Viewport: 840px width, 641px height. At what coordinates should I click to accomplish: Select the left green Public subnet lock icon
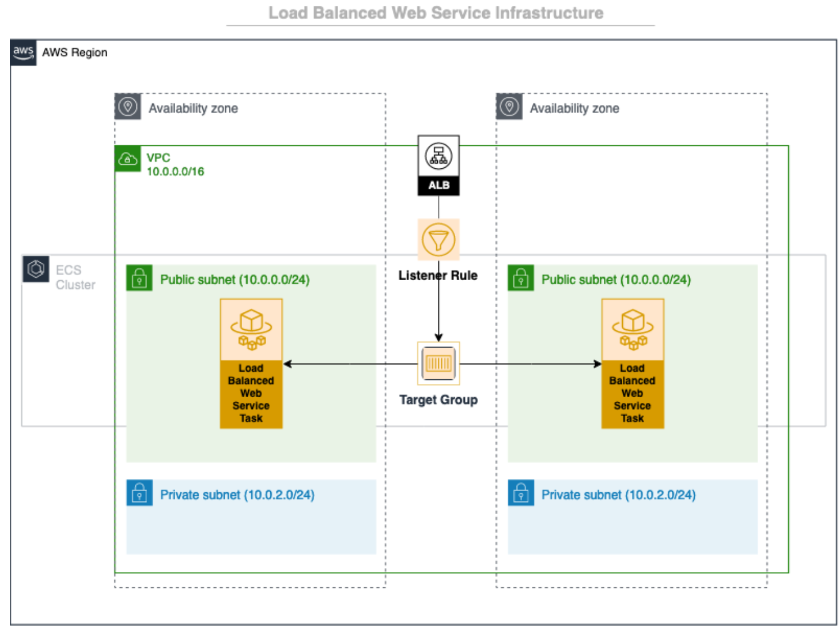[139, 278]
